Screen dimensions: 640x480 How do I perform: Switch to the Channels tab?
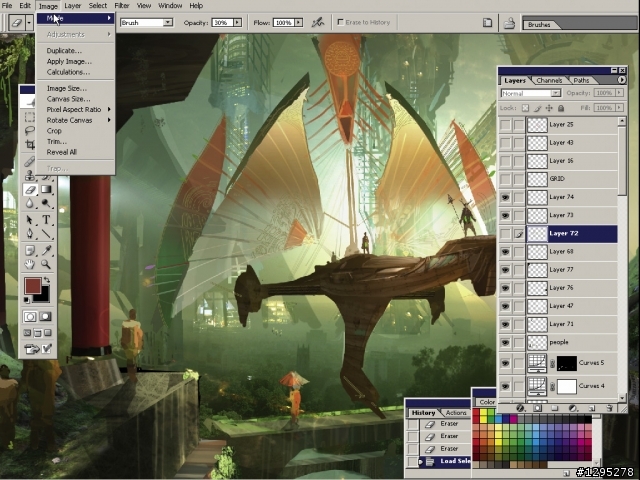coord(549,80)
